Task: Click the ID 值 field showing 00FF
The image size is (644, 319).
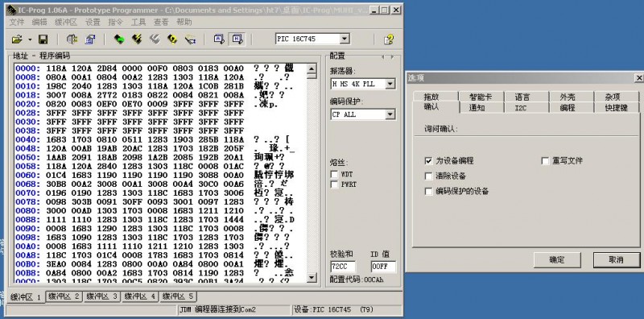Action: [x=383, y=267]
